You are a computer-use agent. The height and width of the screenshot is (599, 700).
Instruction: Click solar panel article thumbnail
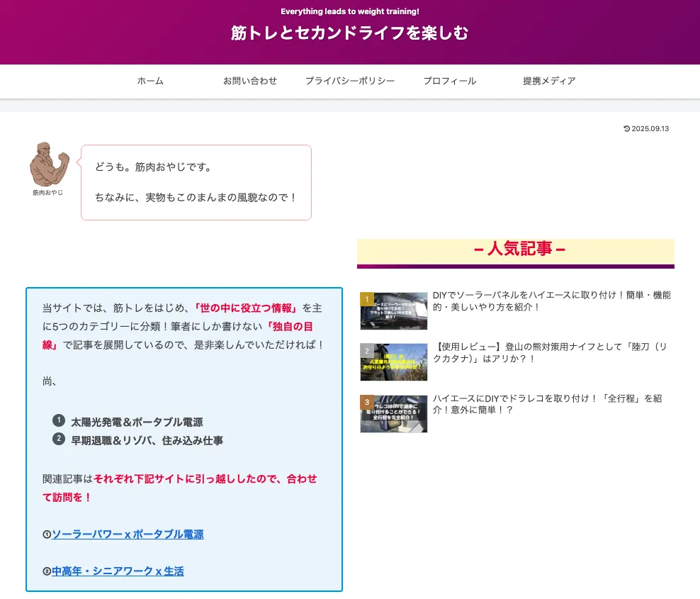pos(398,312)
